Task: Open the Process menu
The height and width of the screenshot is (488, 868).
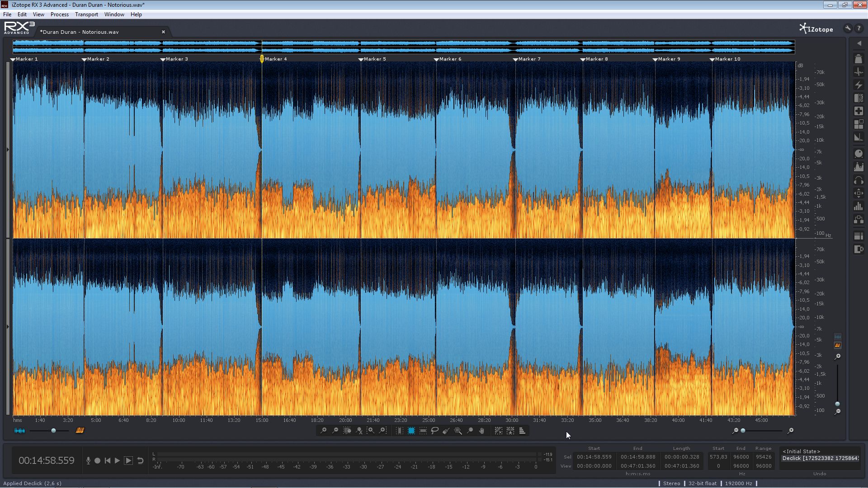Action: tap(60, 14)
